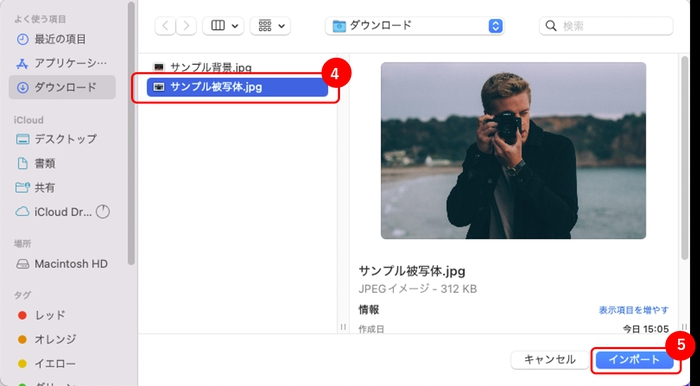Click the download arrow icon in sidebar
700x386 pixels.
pos(22,87)
